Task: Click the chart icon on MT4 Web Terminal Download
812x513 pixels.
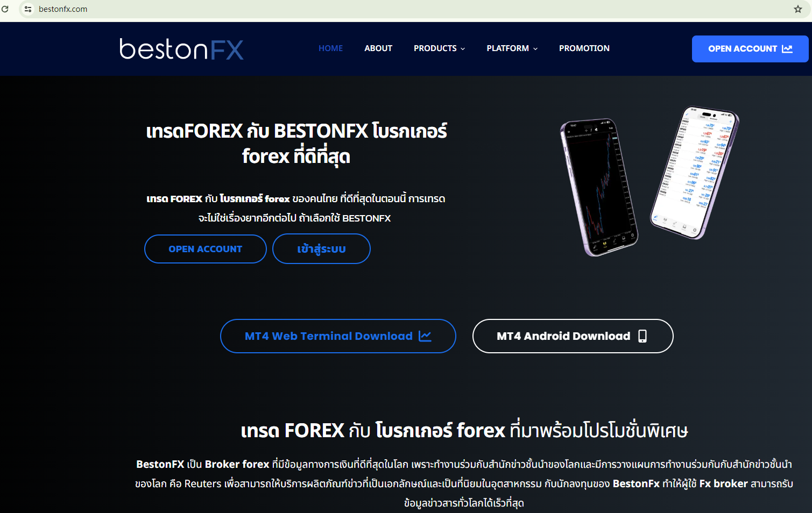Action: (425, 336)
